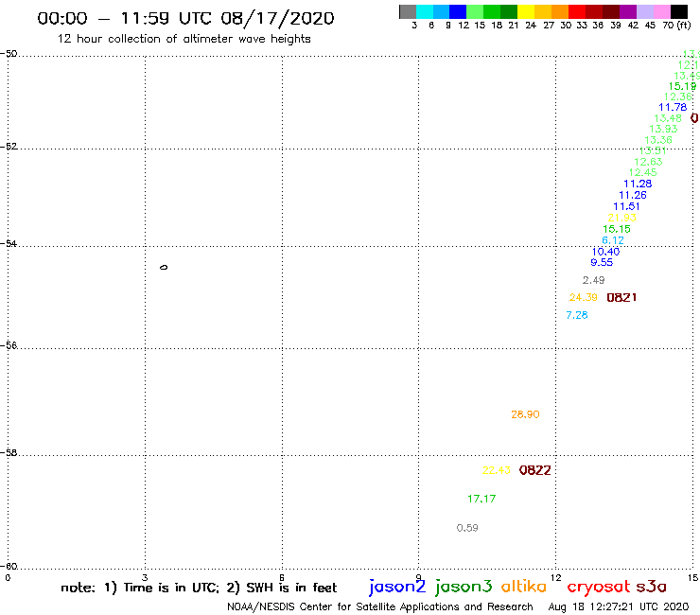
Task: Select the bright red legend swatch
Action: [577, 11]
